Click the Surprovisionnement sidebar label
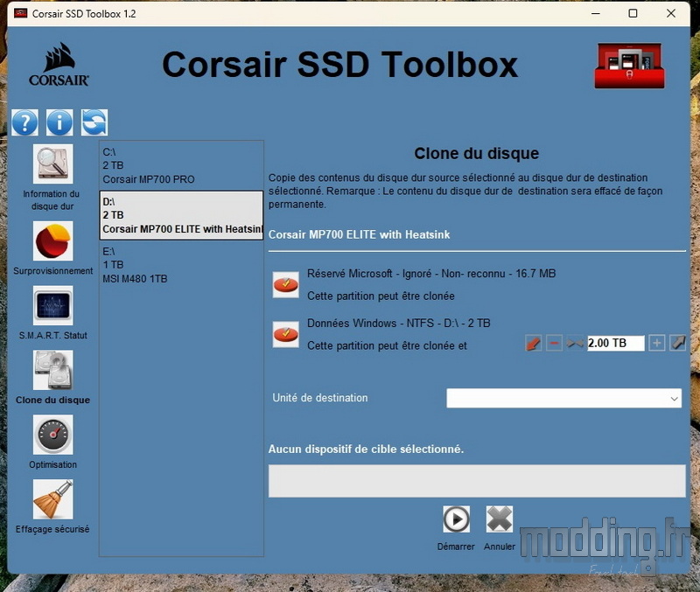This screenshot has width=700, height=592. (52, 271)
